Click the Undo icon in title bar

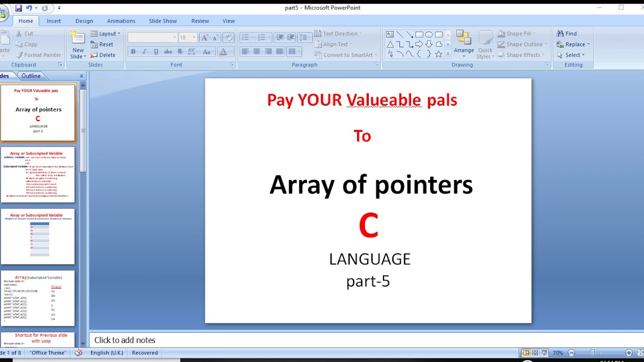(x=29, y=8)
